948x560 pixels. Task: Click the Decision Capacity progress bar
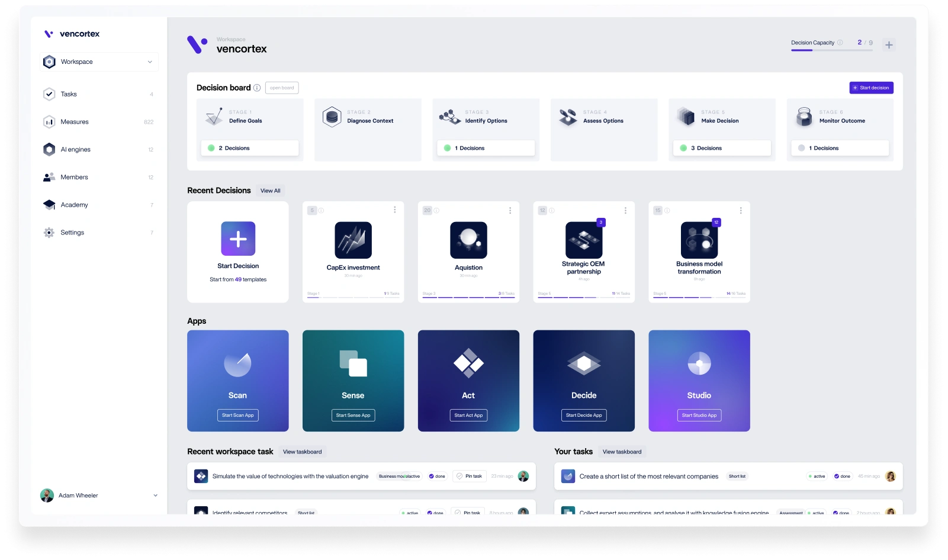pyautogui.click(x=831, y=50)
